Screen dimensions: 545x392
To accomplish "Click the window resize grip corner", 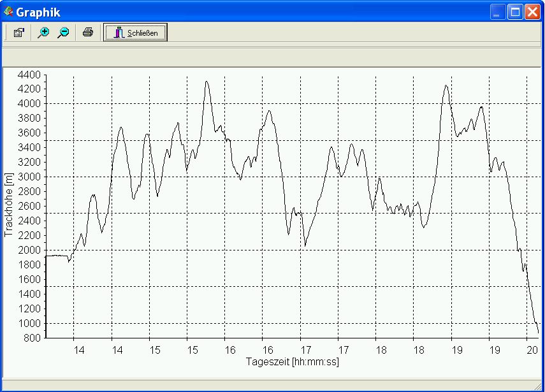I will [539, 386].
